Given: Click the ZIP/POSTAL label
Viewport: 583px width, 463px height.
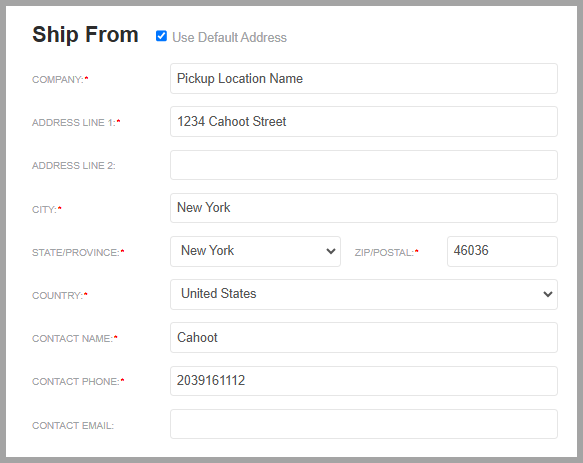Looking at the screenshot, I should coord(386,253).
